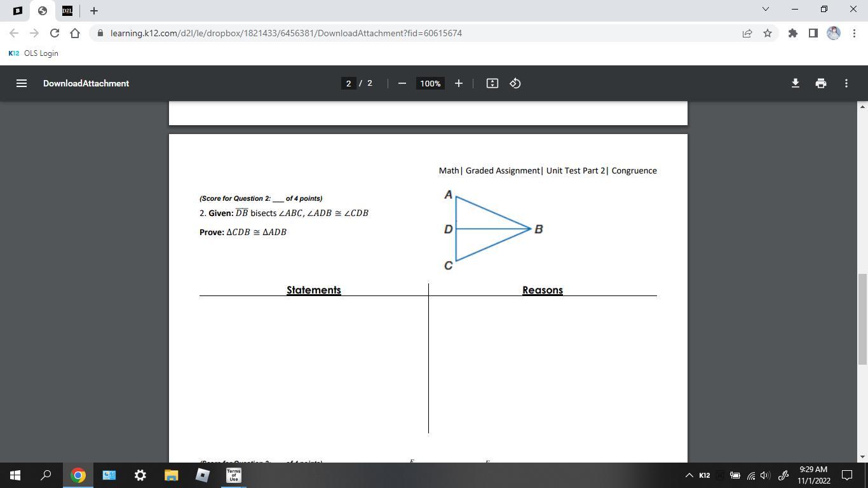Print the PDF document

click(820, 83)
